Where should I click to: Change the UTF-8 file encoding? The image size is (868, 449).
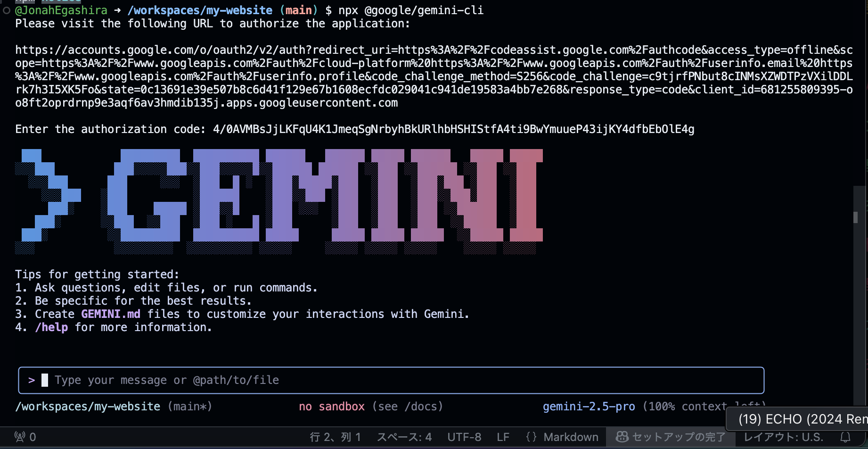464,437
